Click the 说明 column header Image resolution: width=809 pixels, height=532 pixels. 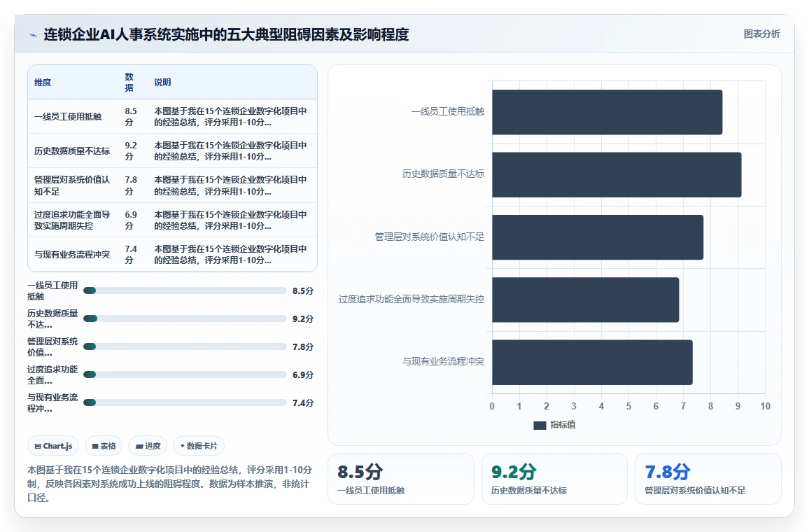coord(162,82)
